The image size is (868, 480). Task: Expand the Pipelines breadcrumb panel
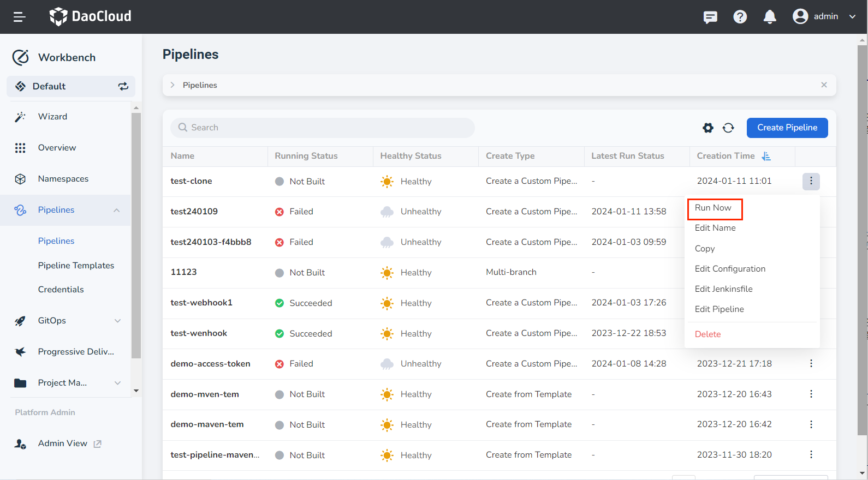coord(173,85)
